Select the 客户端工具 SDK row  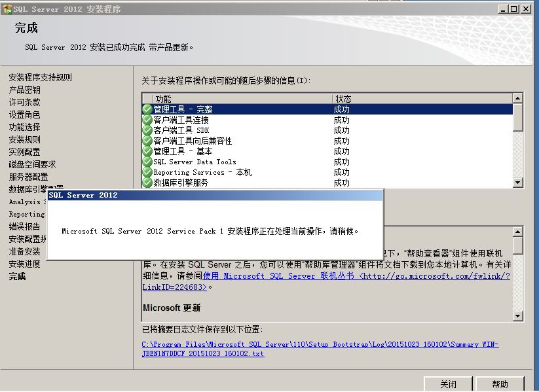[327, 130]
